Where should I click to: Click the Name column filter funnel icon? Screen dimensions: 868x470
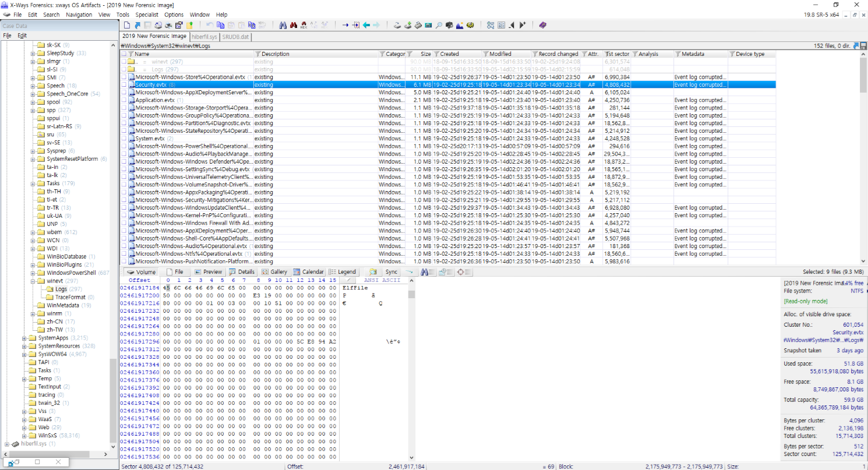click(131, 54)
